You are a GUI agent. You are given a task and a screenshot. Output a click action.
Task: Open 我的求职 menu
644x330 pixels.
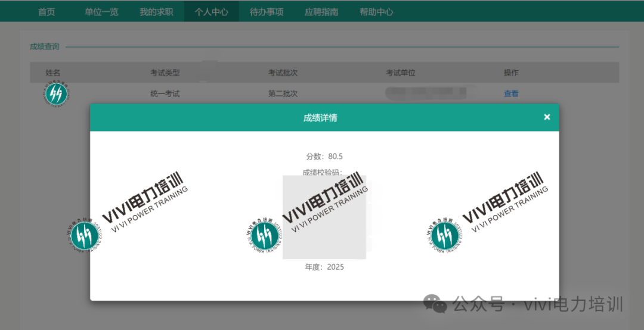(156, 12)
